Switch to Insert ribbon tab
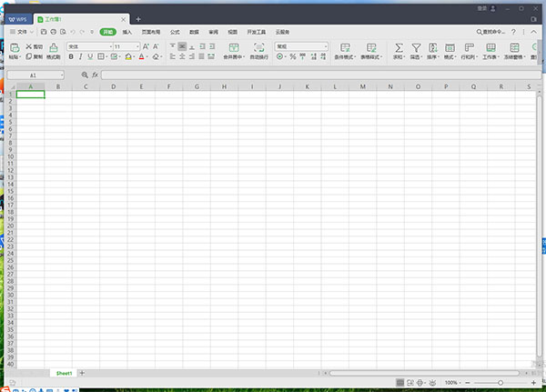 click(x=127, y=32)
